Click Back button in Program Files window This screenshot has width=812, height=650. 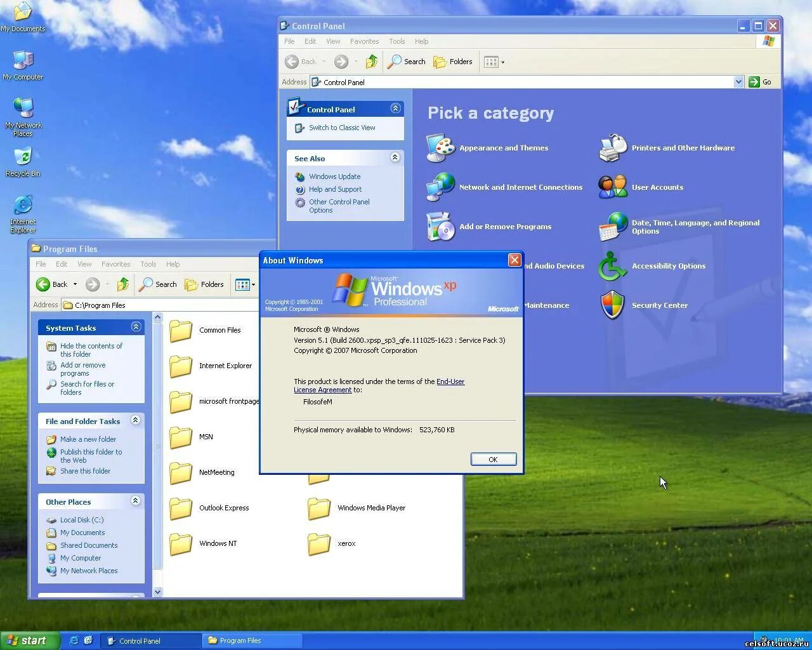coord(51,284)
